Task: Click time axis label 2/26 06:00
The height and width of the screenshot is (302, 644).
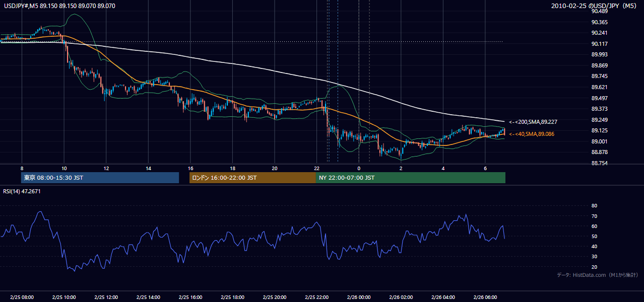Action: click(x=485, y=297)
